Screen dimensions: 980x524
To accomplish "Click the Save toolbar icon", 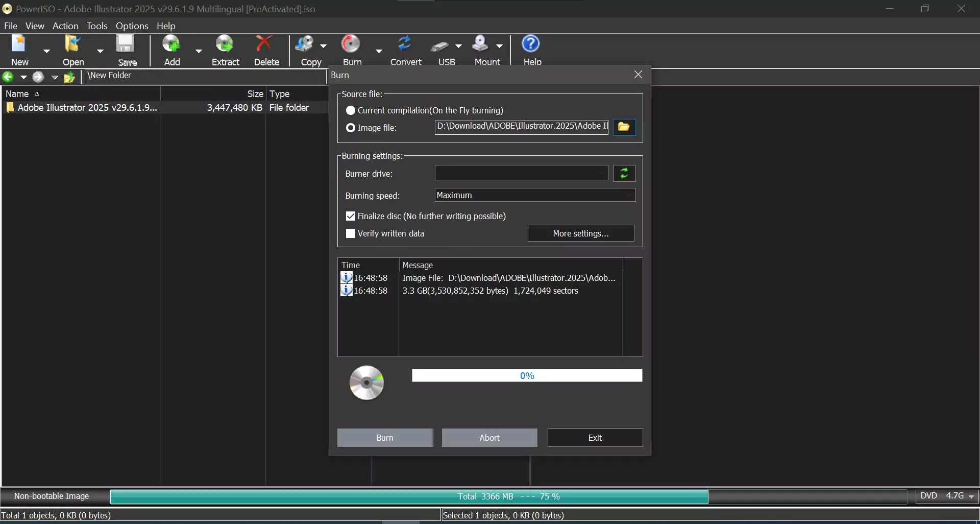I will [126, 45].
